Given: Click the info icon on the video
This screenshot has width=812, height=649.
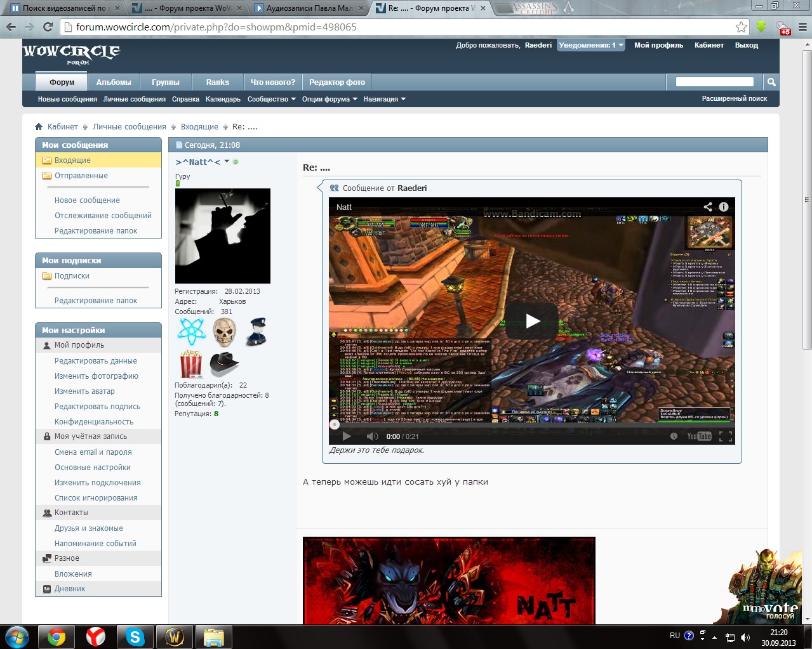Looking at the screenshot, I should (724, 207).
